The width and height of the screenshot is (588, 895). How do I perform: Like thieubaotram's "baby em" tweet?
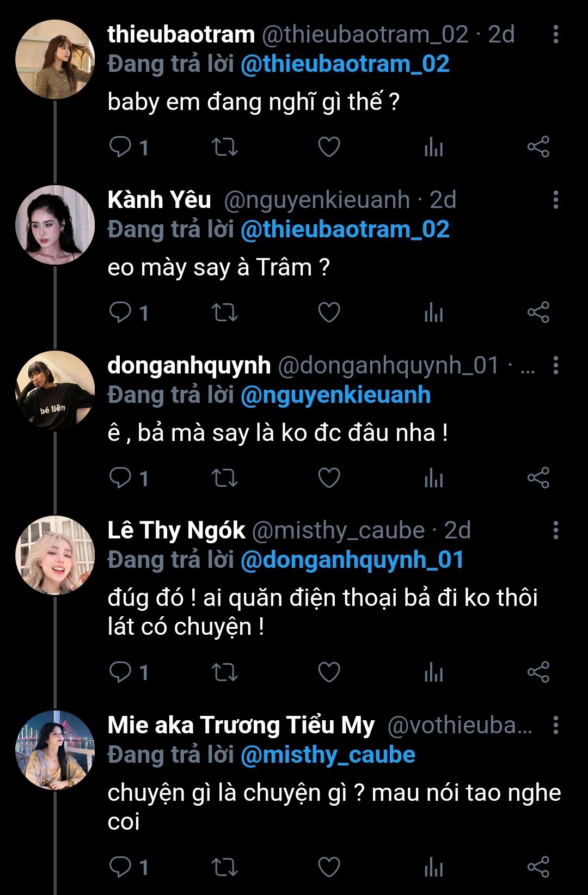pos(329,147)
